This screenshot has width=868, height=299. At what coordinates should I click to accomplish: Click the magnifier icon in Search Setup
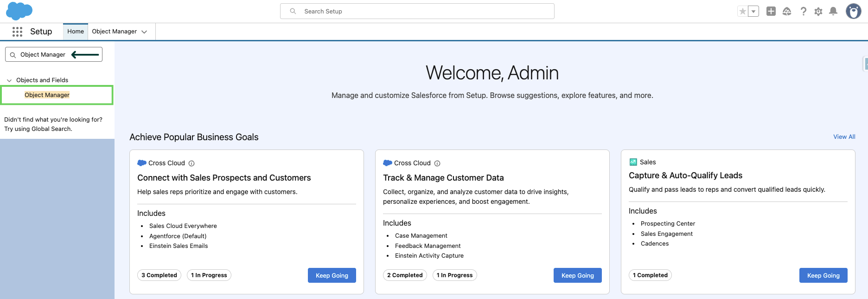click(293, 11)
